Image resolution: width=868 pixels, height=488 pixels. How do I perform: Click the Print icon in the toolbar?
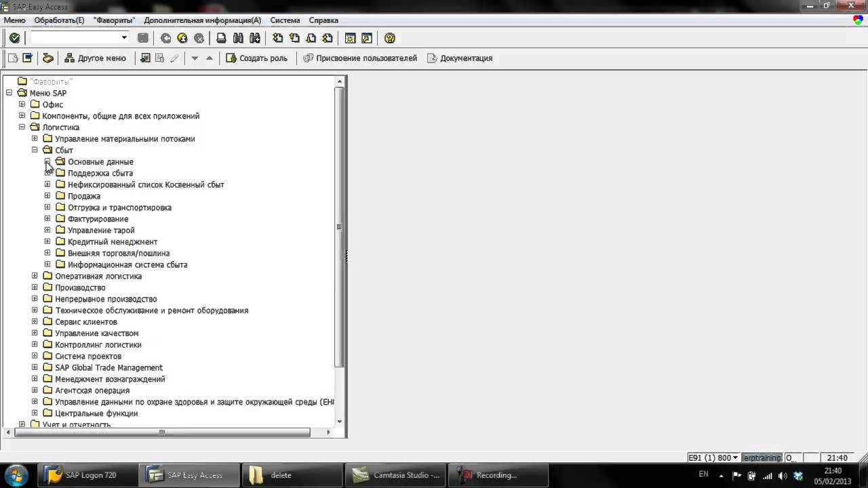tap(221, 38)
